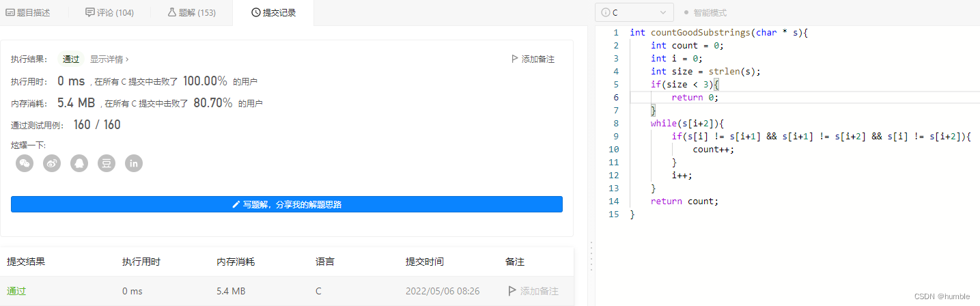The image size is (980, 306).
Task: Click the return count line in editor
Action: tap(685, 201)
